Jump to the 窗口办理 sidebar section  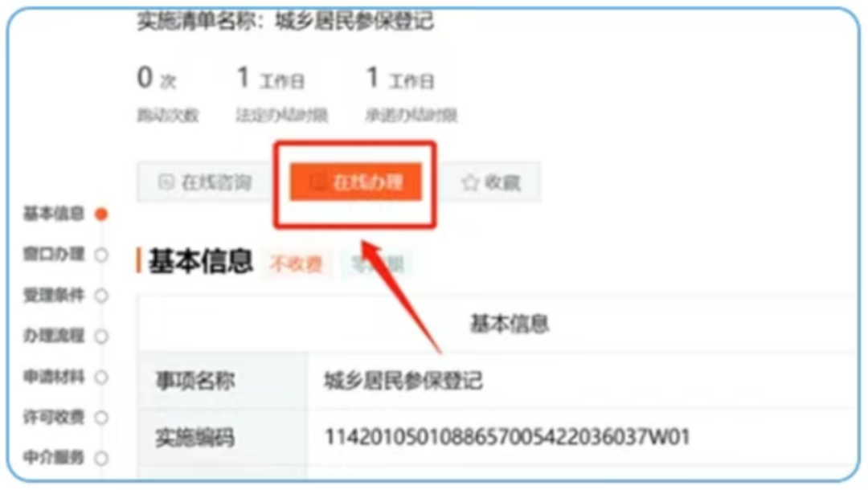(54, 255)
